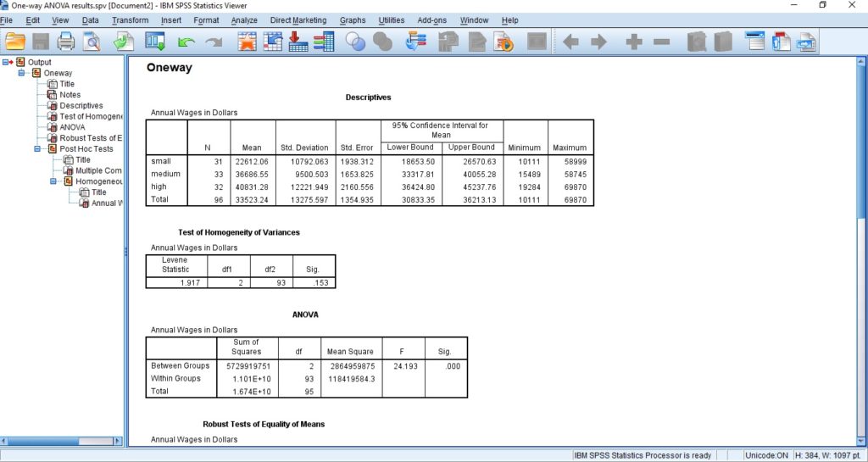Image resolution: width=868 pixels, height=462 pixels.
Task: Click the Export output toolbar icon
Action: [124, 42]
